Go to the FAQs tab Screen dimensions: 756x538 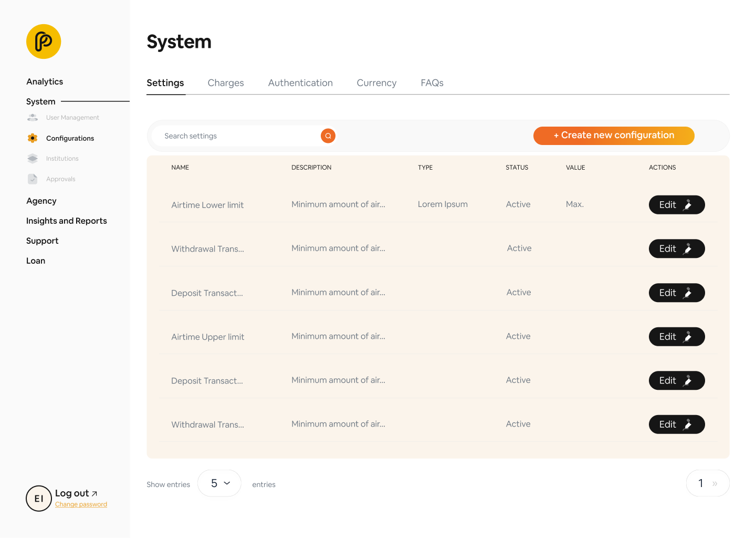click(x=432, y=83)
